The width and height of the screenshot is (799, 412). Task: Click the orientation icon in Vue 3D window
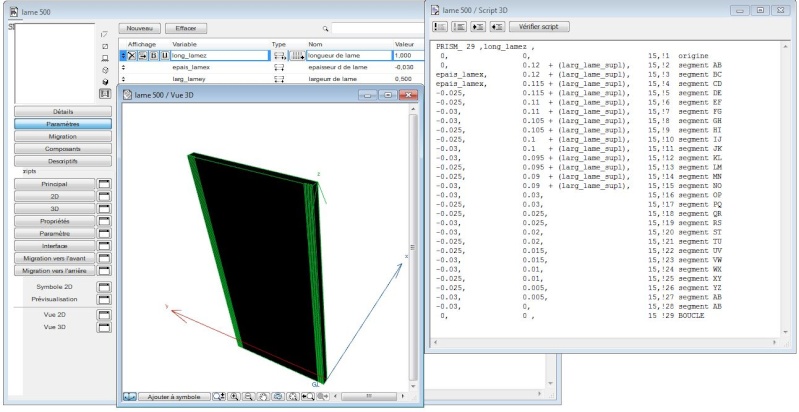[x=129, y=396]
